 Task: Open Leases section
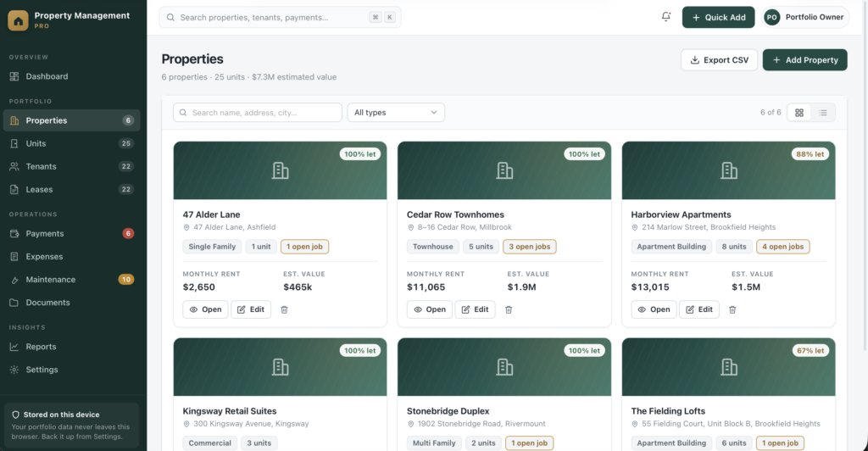click(x=71, y=189)
